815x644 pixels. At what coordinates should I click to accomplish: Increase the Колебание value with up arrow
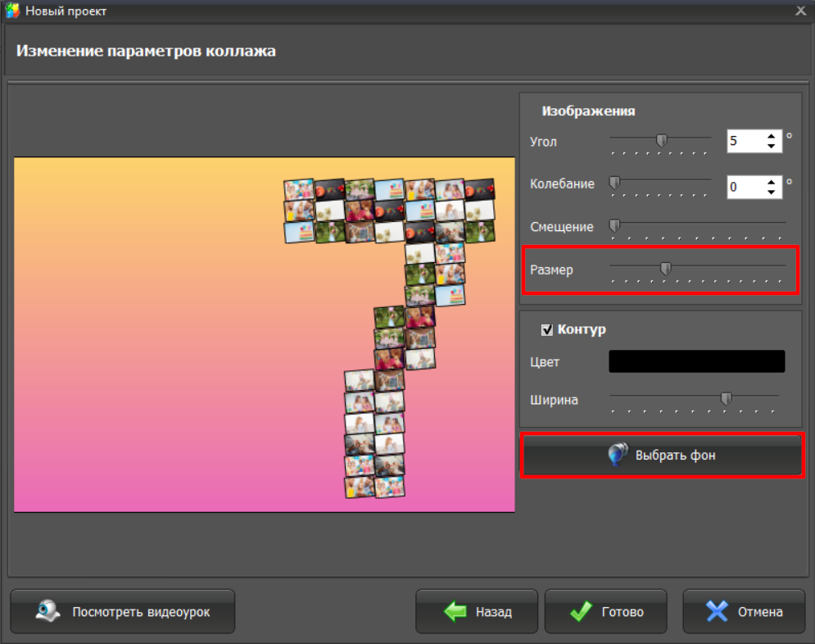[771, 182]
